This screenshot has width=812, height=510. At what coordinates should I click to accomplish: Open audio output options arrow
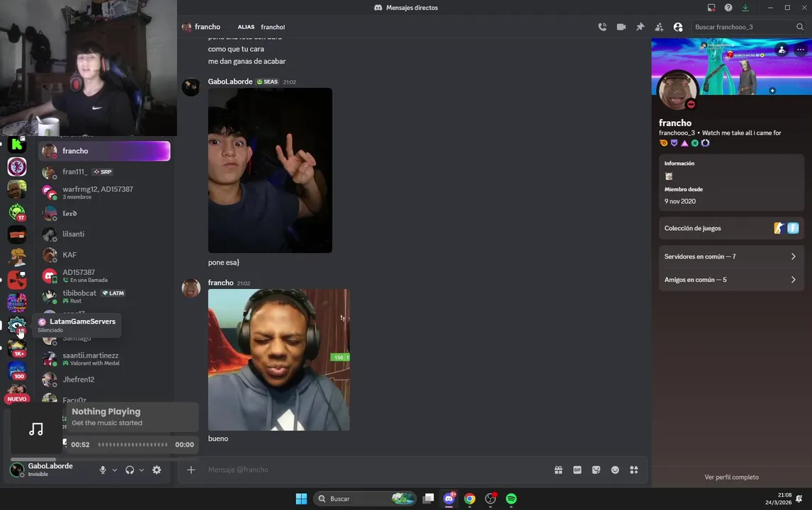(x=142, y=470)
